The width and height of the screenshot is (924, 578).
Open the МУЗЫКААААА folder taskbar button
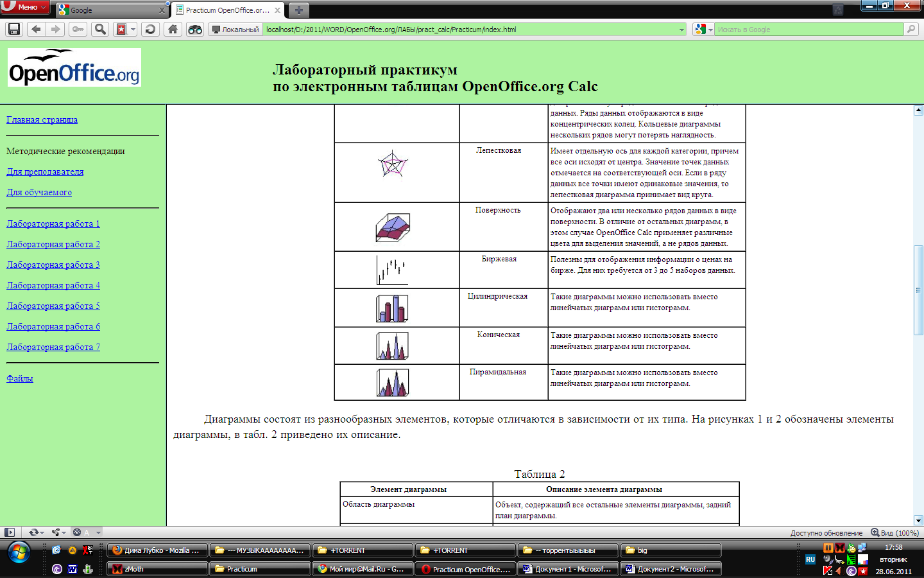click(261, 550)
